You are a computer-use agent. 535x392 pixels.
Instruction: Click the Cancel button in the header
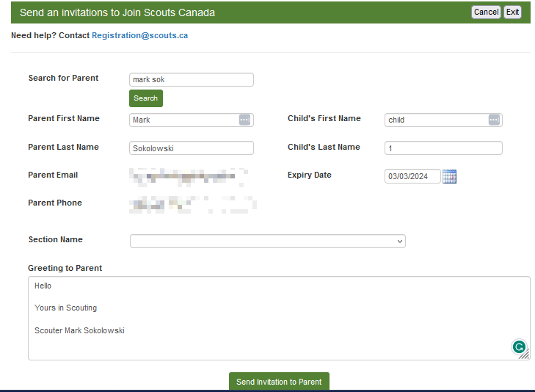pyautogui.click(x=486, y=12)
